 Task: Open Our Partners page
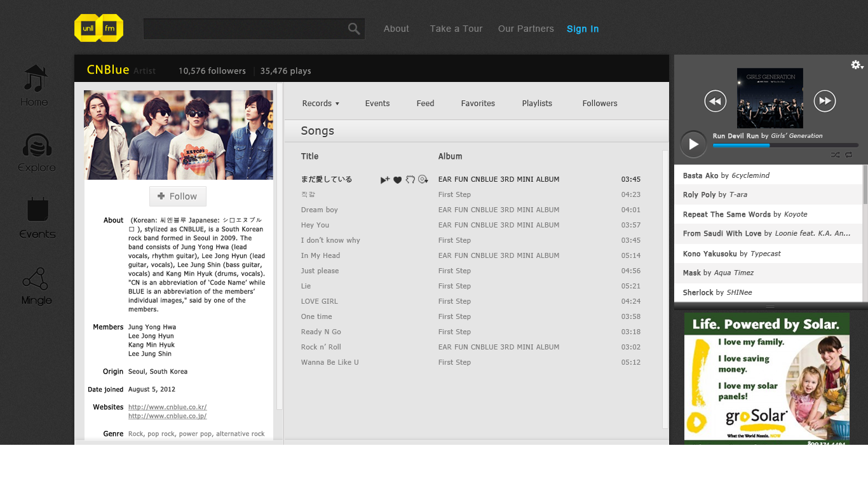point(526,29)
